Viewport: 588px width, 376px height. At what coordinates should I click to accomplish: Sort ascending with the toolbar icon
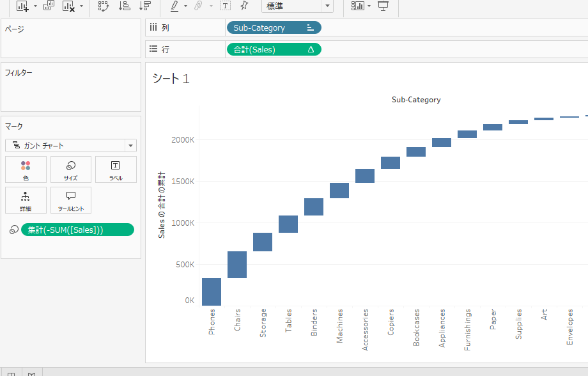tap(124, 6)
